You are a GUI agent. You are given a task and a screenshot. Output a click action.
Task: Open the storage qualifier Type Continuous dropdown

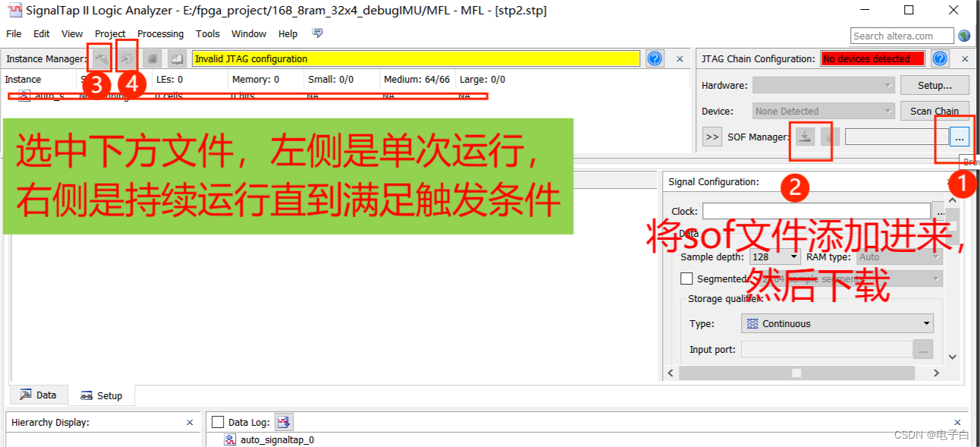point(837,323)
